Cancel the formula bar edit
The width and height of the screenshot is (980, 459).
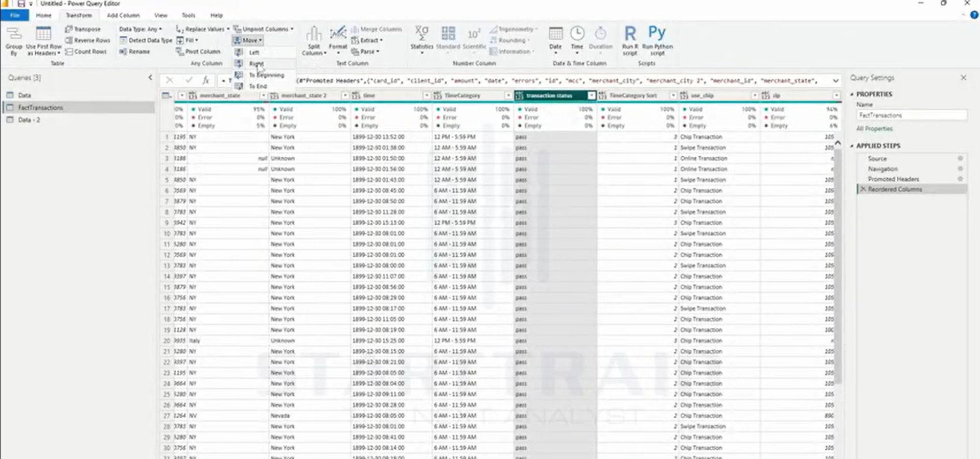click(170, 80)
